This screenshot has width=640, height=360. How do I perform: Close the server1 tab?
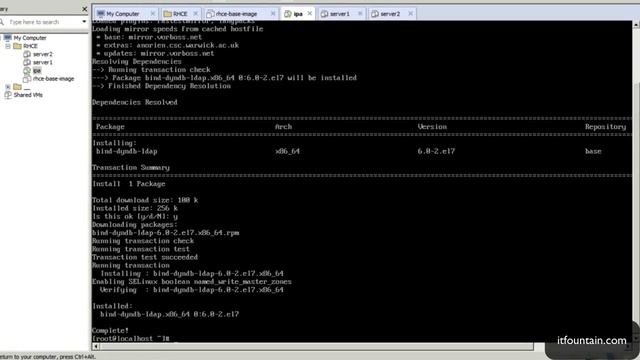360,13
